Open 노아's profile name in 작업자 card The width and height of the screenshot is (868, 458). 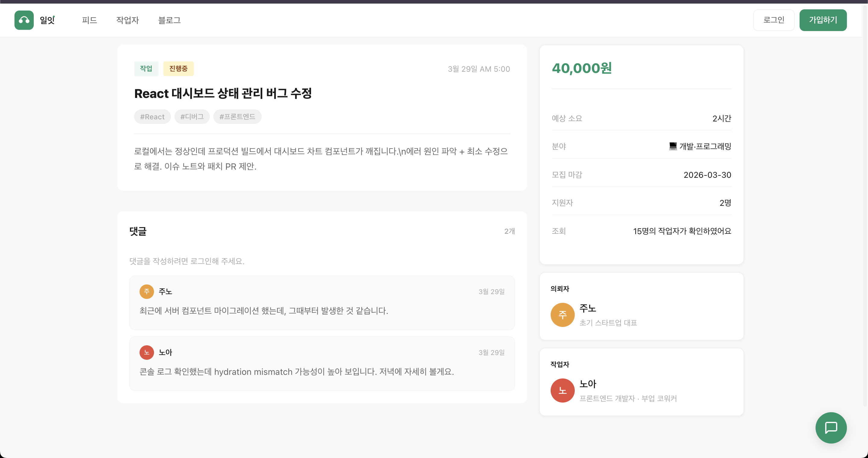(588, 384)
